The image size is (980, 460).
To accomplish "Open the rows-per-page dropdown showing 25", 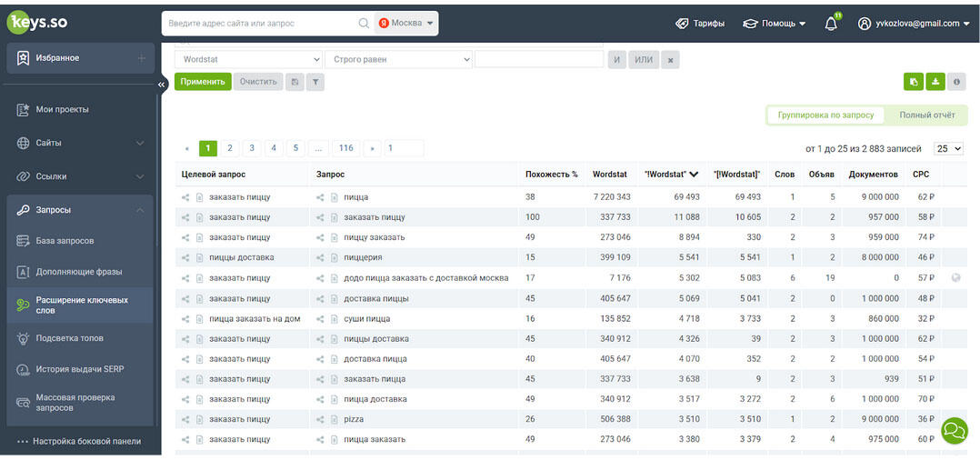I will (x=948, y=148).
